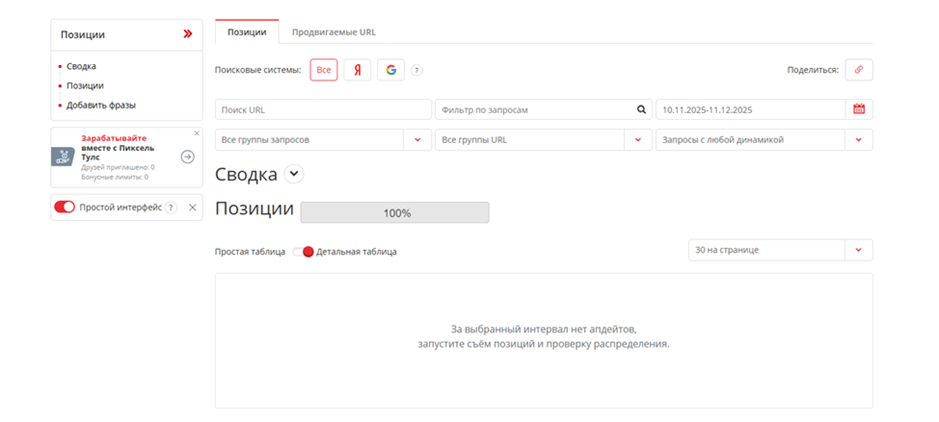Viewport: 939px width, 422px height.
Task: Open the calendar date picker icon
Action: [x=858, y=109]
